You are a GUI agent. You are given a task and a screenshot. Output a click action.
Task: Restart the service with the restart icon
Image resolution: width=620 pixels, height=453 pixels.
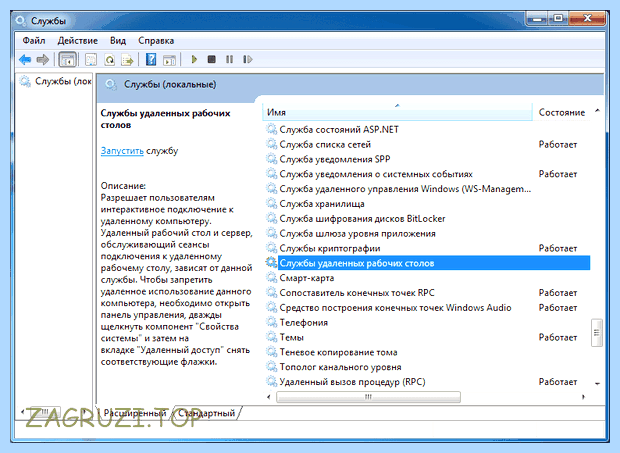point(248,59)
